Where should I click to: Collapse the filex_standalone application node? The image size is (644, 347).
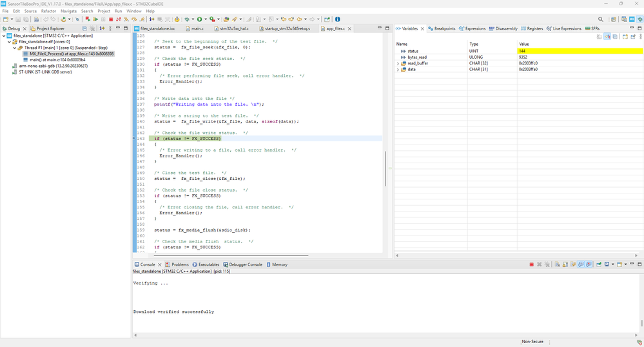4,35
